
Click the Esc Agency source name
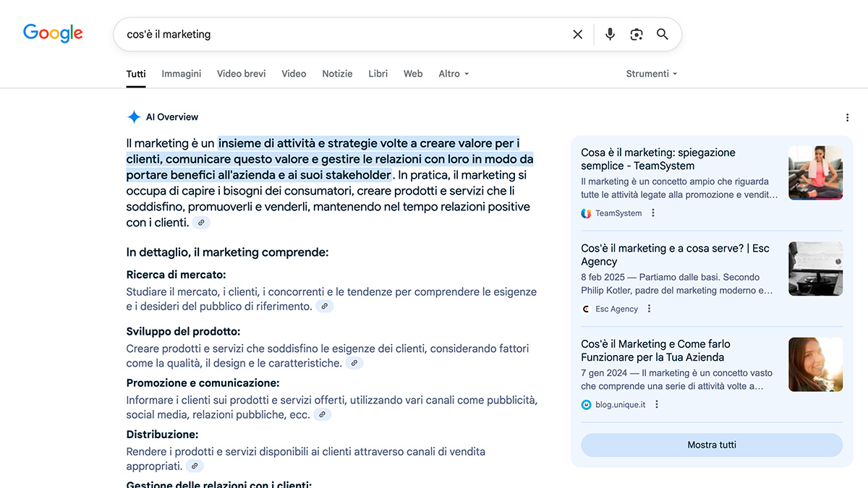[x=616, y=309]
